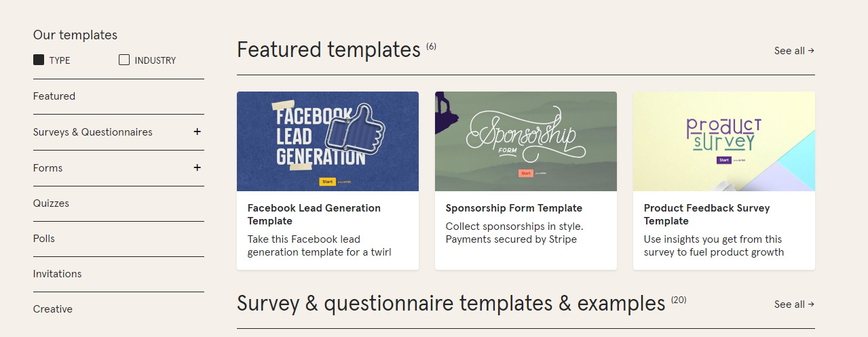The image size is (868, 337).
Task: Open the Sponsorship Form thumbnail image
Action: coord(526,141)
